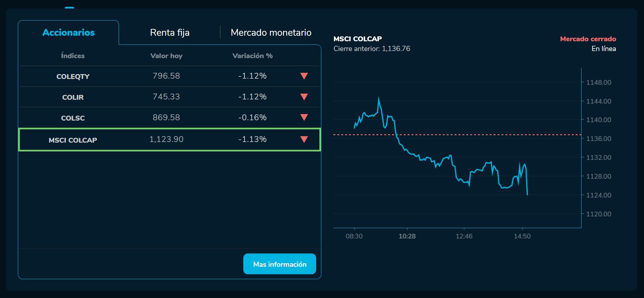Click the MSCI COLCAP value 1,123.90
The width and height of the screenshot is (644, 298).
click(166, 139)
